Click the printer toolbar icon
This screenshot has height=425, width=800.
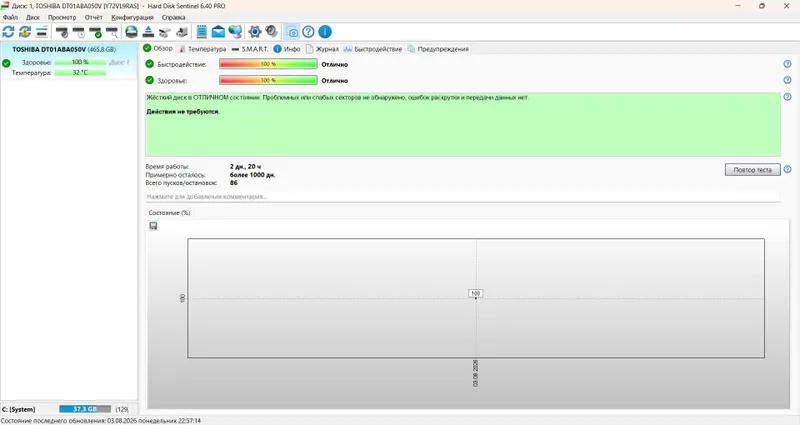point(182,32)
